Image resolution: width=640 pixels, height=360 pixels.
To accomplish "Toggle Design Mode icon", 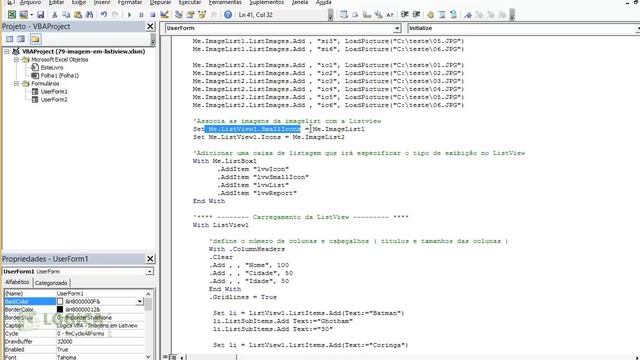I will (164, 15).
